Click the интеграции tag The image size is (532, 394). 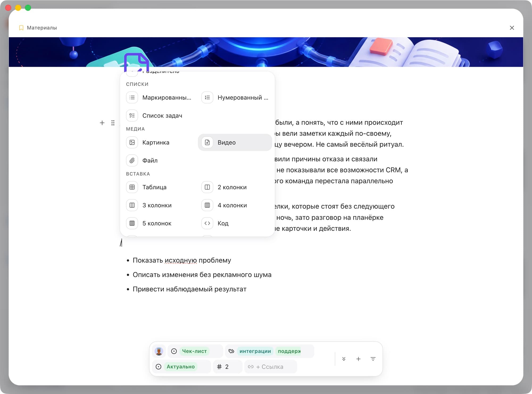point(255,351)
